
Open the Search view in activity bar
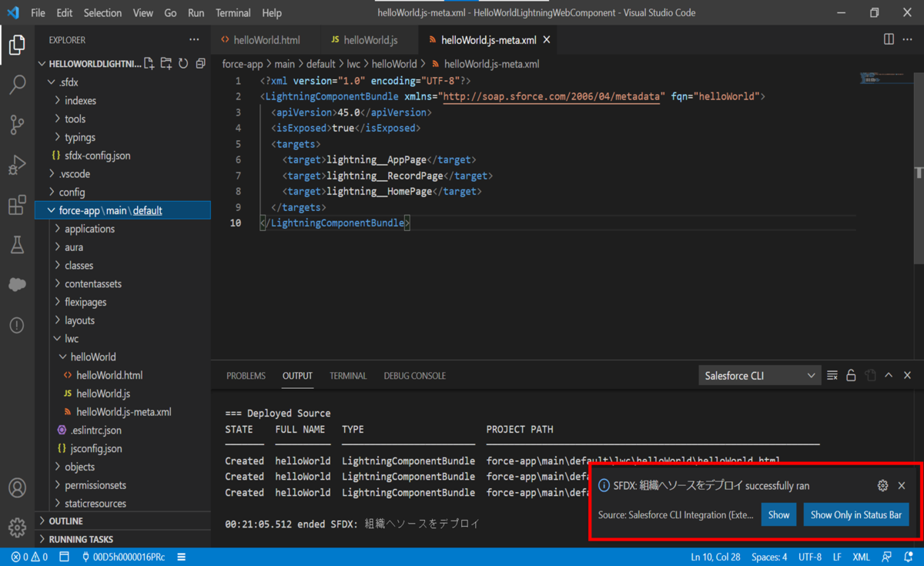pyautogui.click(x=17, y=85)
